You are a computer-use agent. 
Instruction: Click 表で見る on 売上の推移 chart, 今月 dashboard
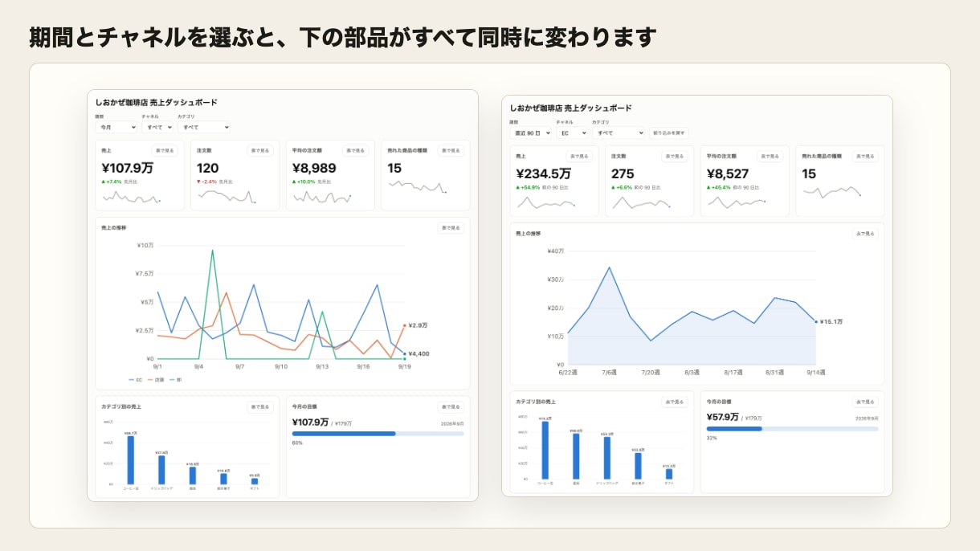[451, 228]
